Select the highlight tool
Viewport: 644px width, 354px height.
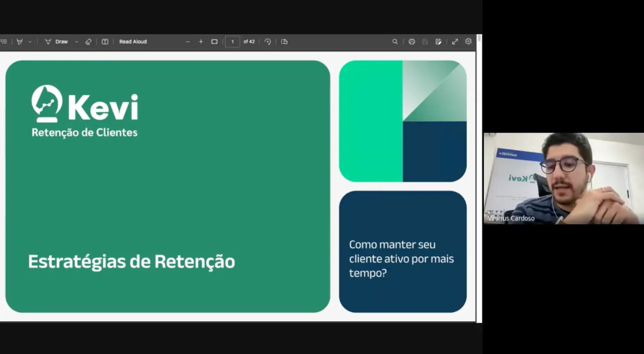20,42
